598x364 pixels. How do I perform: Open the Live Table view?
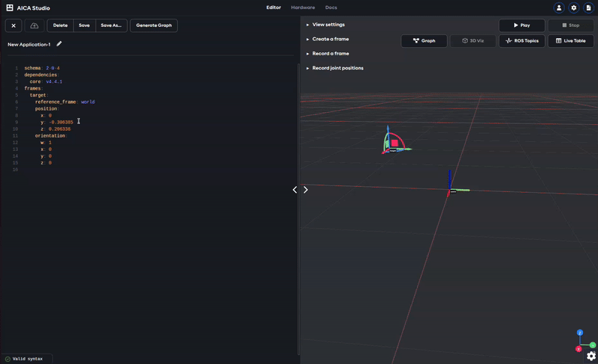(x=570, y=41)
